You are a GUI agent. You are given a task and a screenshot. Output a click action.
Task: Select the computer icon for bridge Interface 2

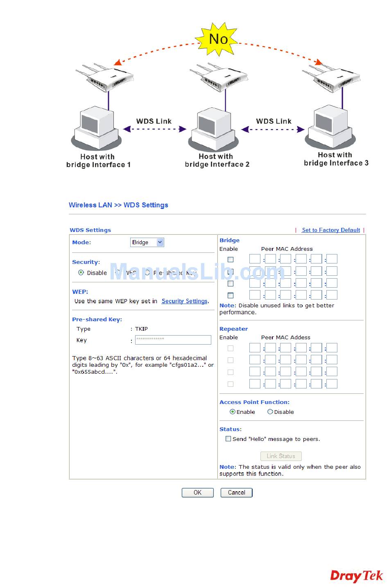(213, 129)
